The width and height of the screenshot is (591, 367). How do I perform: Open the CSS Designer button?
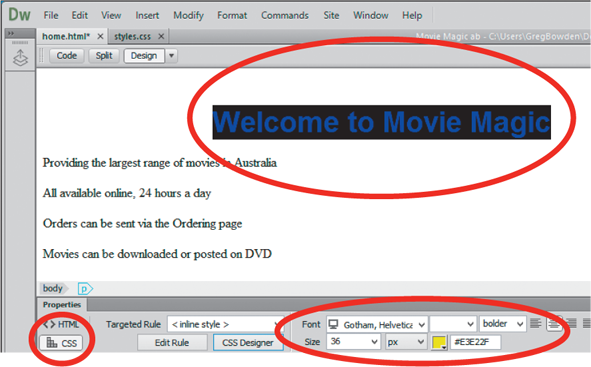248,343
